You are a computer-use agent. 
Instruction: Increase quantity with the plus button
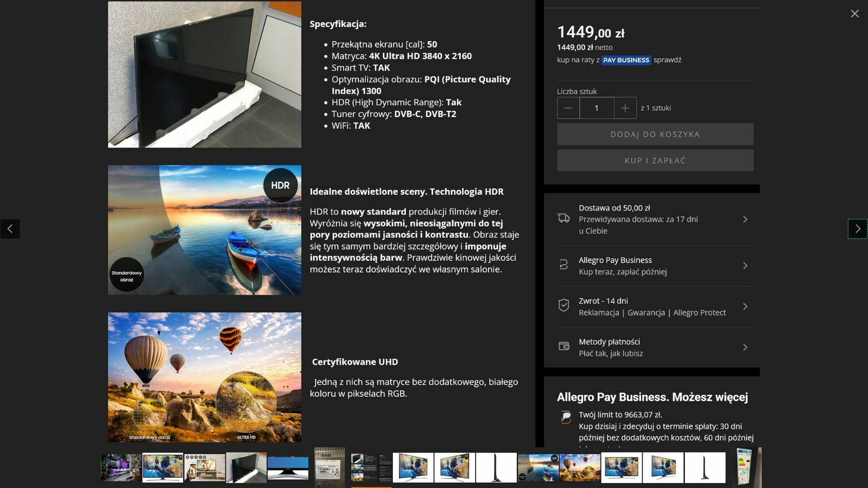625,108
